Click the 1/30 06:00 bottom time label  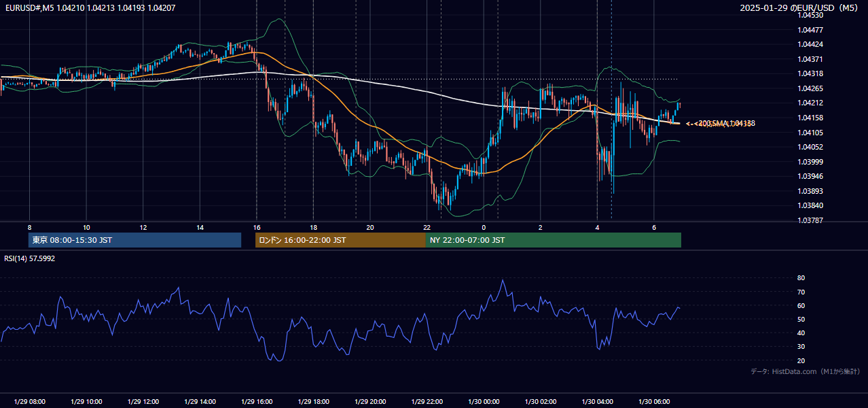[x=654, y=402]
